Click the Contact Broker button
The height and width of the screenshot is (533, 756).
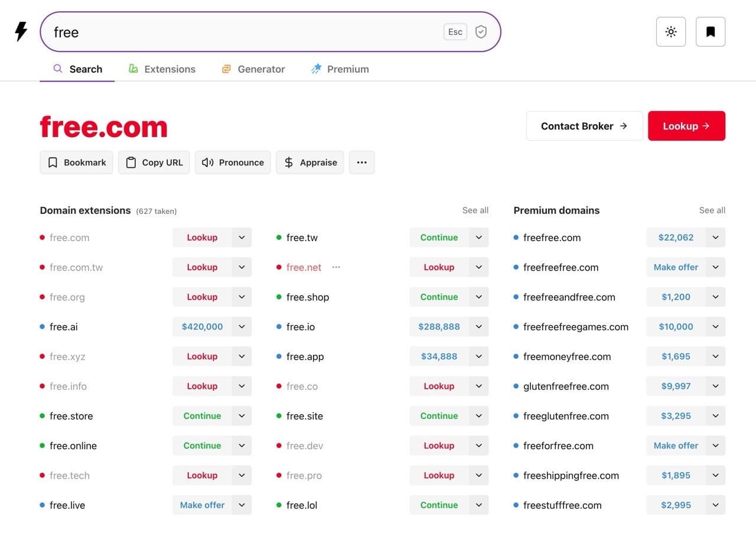[x=584, y=126]
